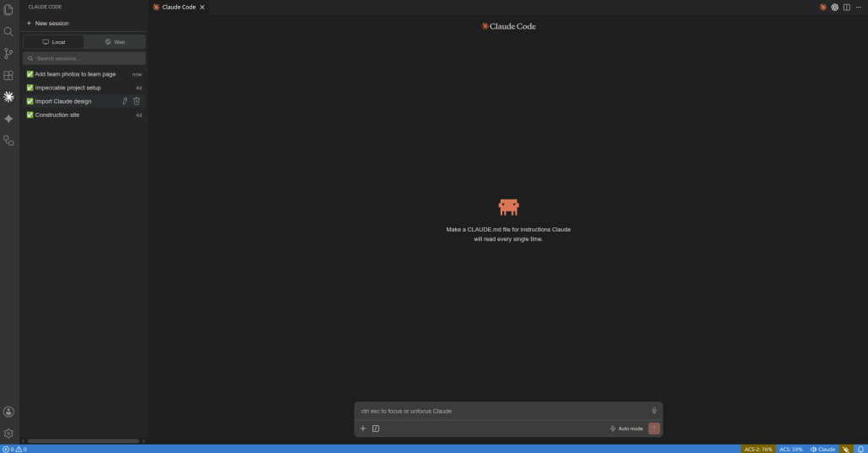The image size is (868, 453).
Task: Toggle Auto mode in prompt box
Action: (626, 429)
